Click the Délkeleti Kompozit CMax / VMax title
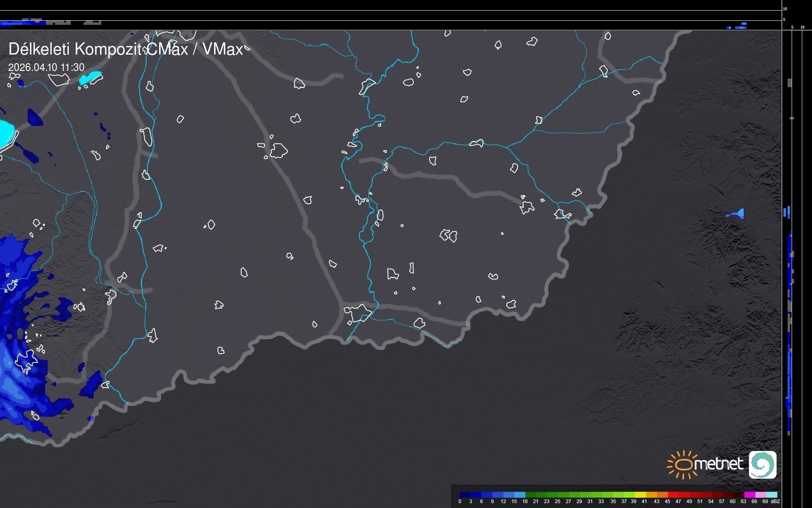 (x=125, y=49)
